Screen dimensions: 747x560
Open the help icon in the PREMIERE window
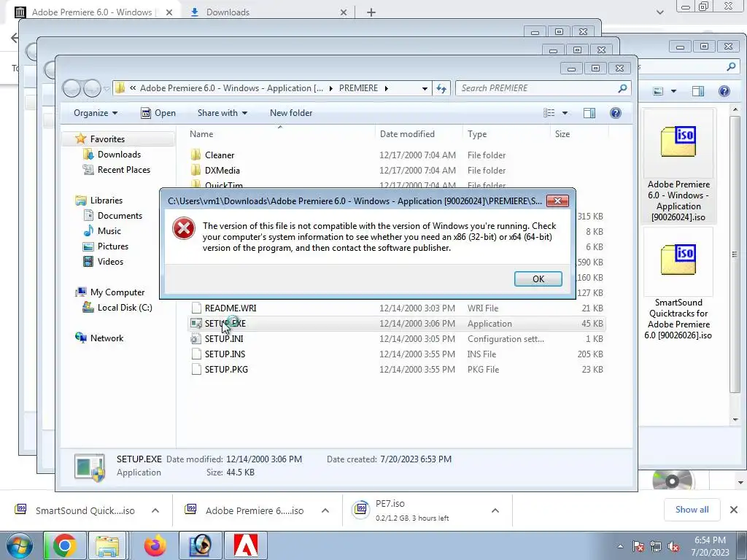616,113
